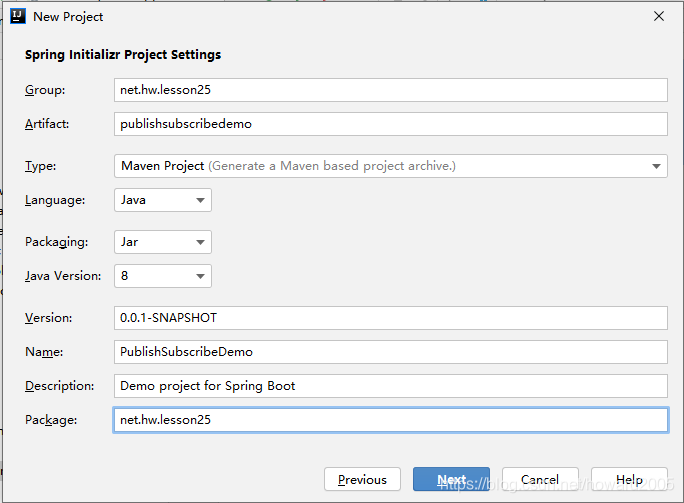Click into the Group text field

[391, 90]
